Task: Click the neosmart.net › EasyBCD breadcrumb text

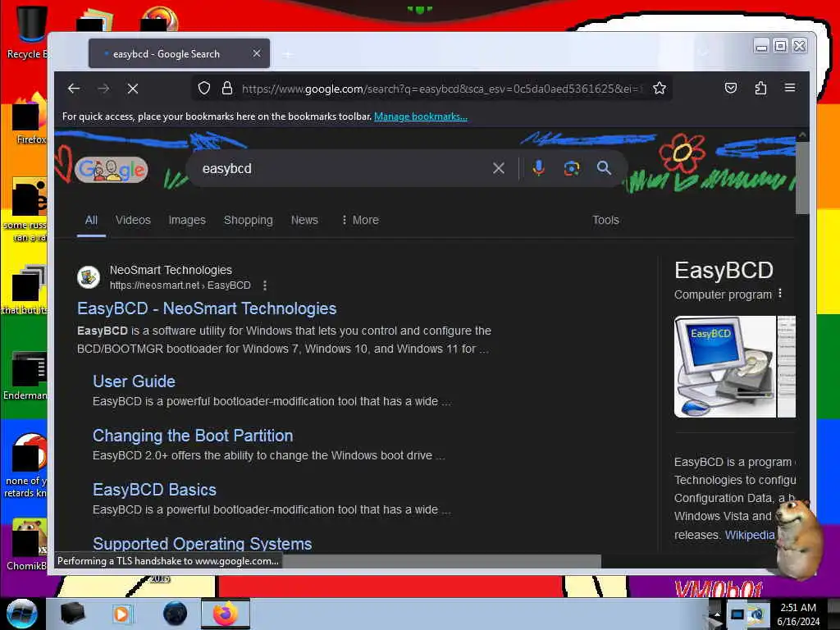Action: point(180,285)
